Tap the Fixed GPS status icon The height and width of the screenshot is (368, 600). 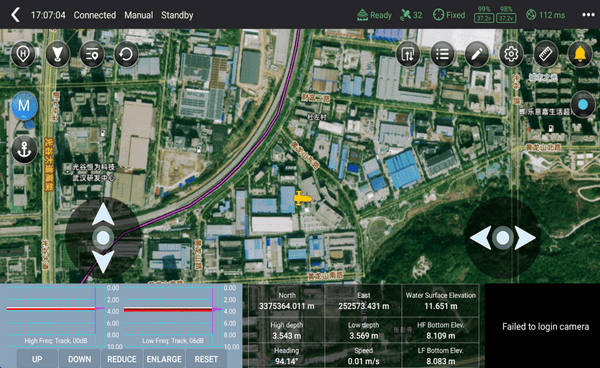pyautogui.click(x=438, y=15)
